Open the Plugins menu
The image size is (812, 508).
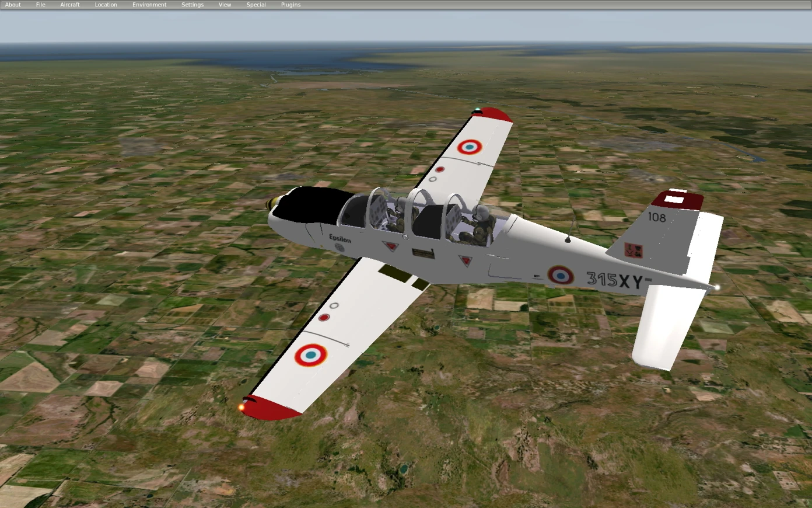click(x=290, y=5)
